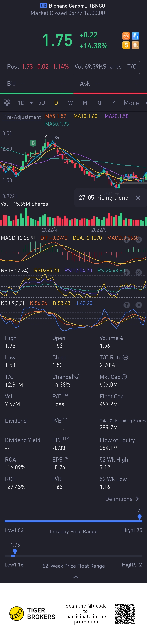Viewport: 147px width, 644px height.
Task: Tap the Flow of Equity 284.1M
Action: pos(108,448)
